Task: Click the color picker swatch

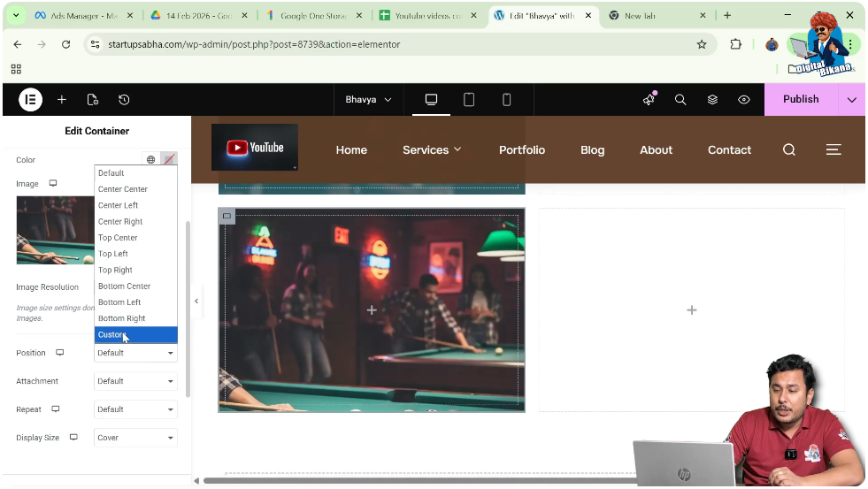Action: pos(169,160)
